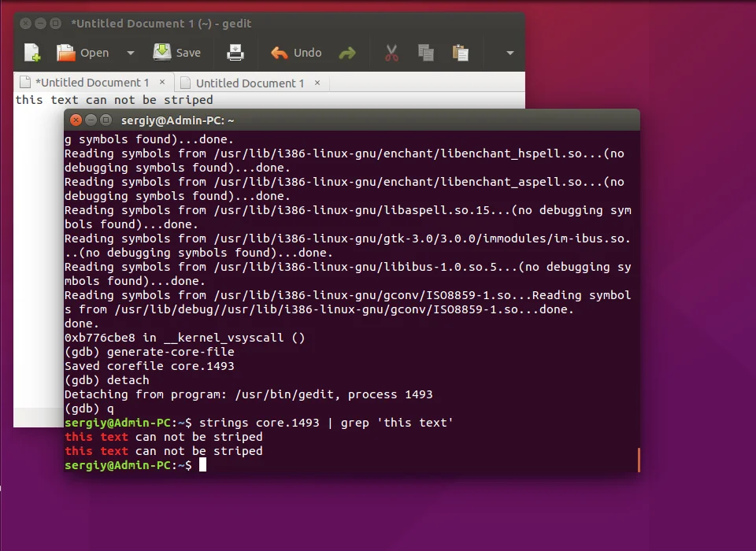Image resolution: width=756 pixels, height=551 pixels.
Task: Minimize the gedit window
Action: (x=40, y=23)
